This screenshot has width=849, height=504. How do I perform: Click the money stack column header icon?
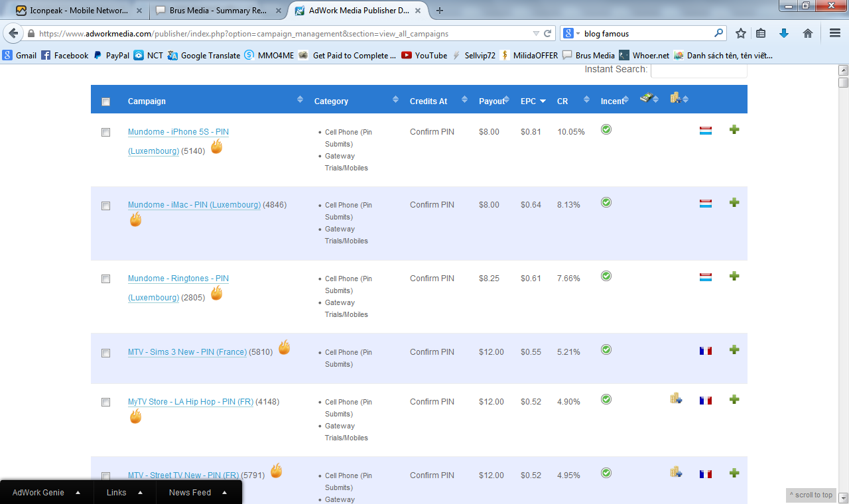pos(647,98)
